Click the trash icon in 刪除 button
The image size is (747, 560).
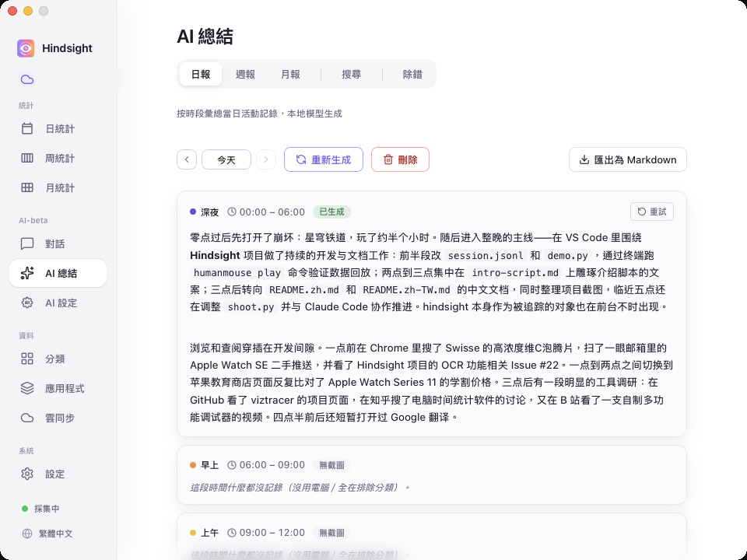(388, 159)
